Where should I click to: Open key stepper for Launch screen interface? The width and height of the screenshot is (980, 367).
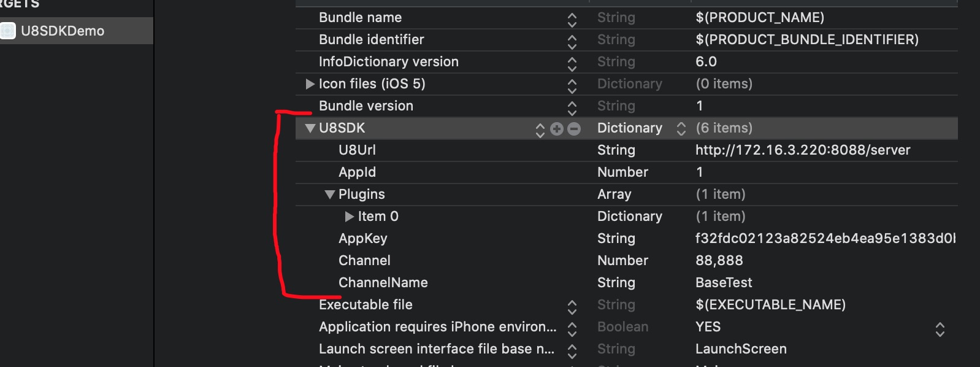click(x=572, y=352)
